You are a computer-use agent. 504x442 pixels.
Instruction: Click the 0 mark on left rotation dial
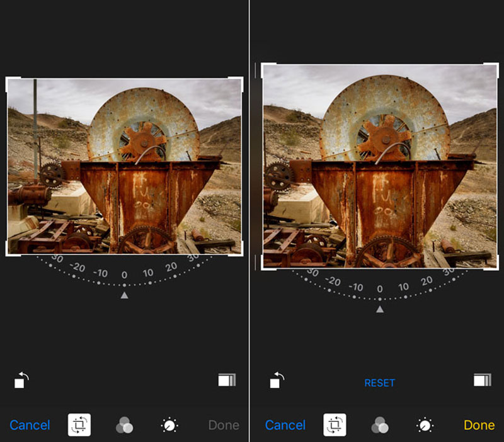pos(124,275)
